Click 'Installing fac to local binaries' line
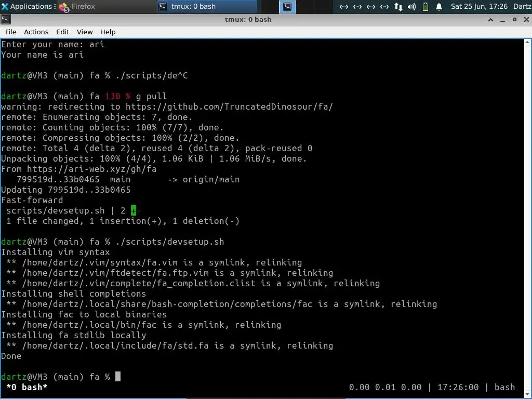 [84, 314]
